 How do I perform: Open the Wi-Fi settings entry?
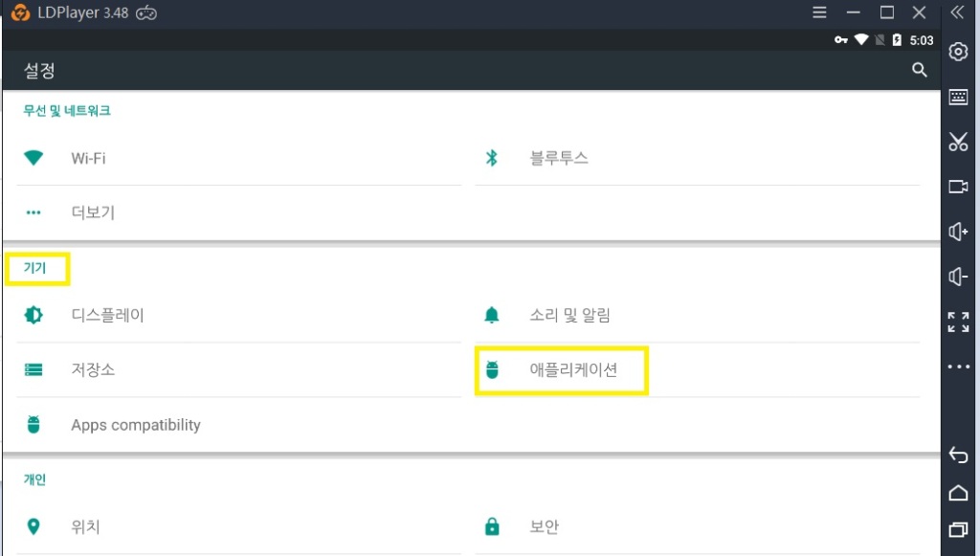point(238,158)
